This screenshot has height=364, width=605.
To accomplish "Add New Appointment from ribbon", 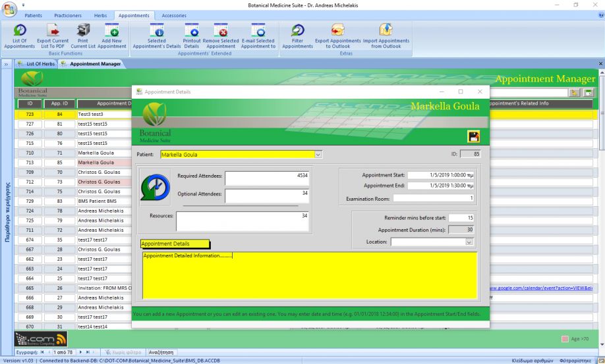I will (x=112, y=36).
